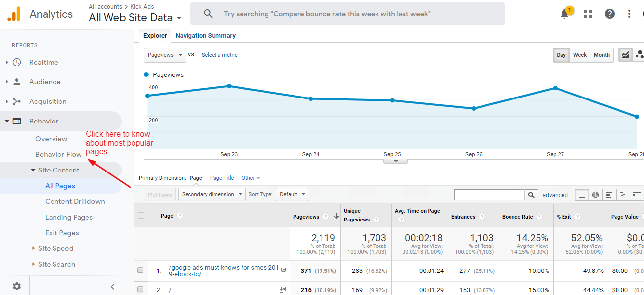Viewport: 644px width, 295px height.
Task: Set chart granularity to Week
Action: (580, 55)
